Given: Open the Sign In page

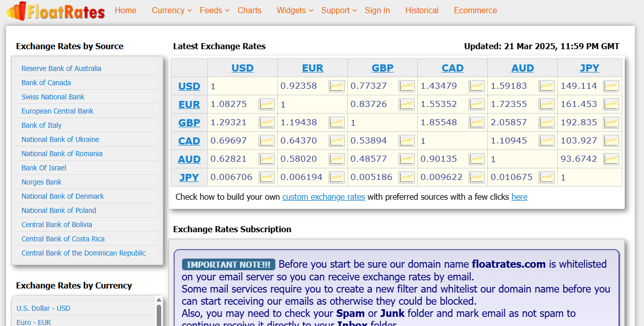Looking at the screenshot, I should (x=377, y=10).
